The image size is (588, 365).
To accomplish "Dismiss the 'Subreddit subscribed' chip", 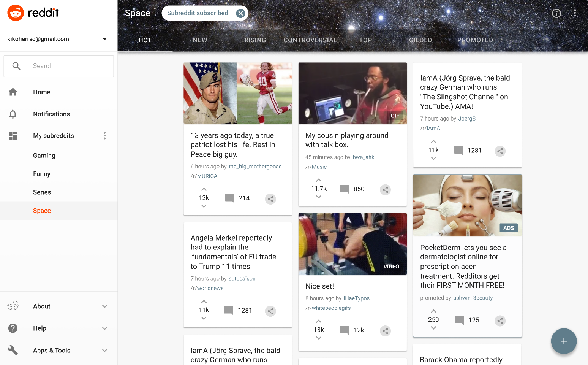I will [x=240, y=13].
